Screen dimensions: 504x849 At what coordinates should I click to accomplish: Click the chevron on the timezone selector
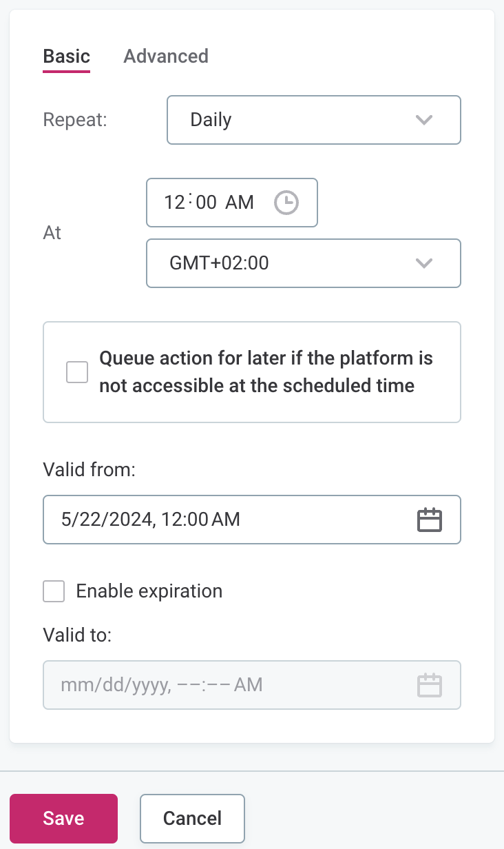[x=424, y=263]
